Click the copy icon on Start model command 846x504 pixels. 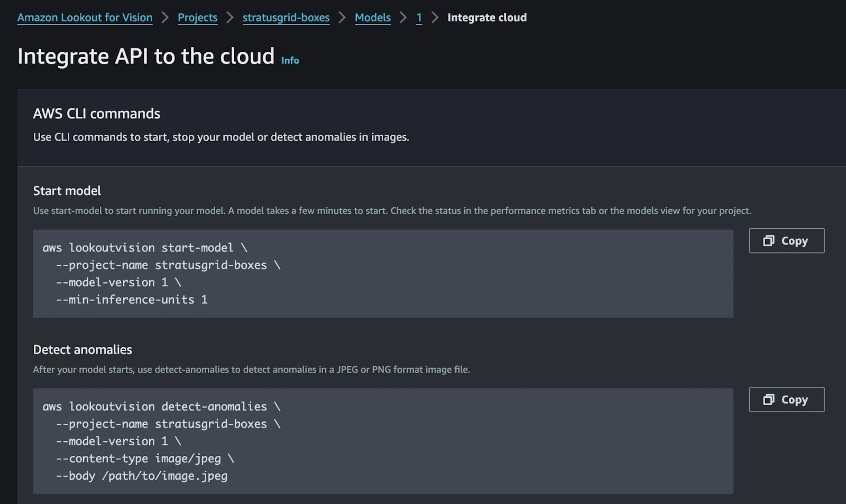769,240
